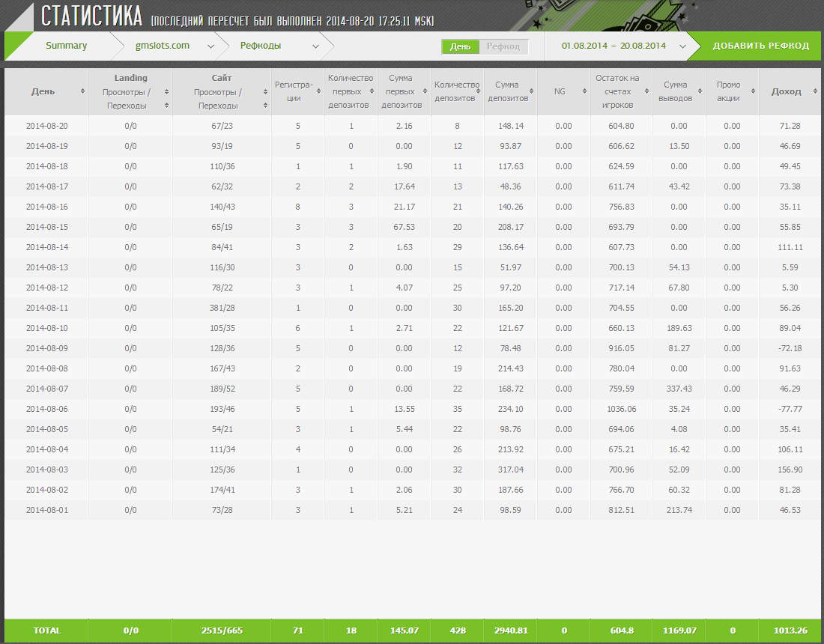The width and height of the screenshot is (824, 644).
Task: Open the Summary tab
Action: [66, 46]
